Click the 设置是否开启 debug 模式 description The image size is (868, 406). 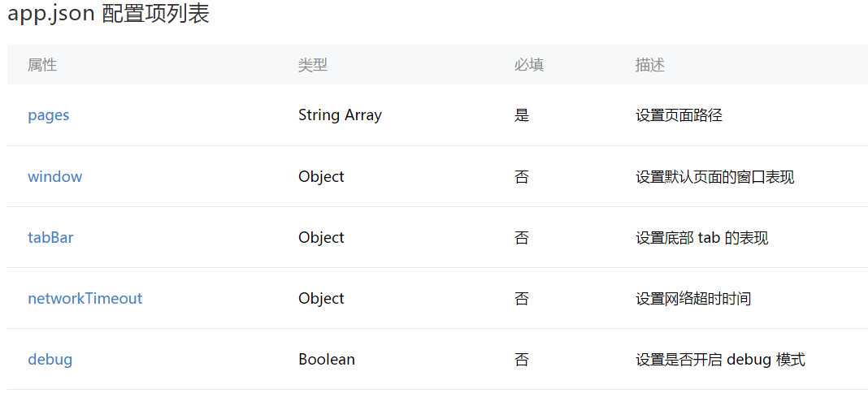pyautogui.click(x=720, y=360)
